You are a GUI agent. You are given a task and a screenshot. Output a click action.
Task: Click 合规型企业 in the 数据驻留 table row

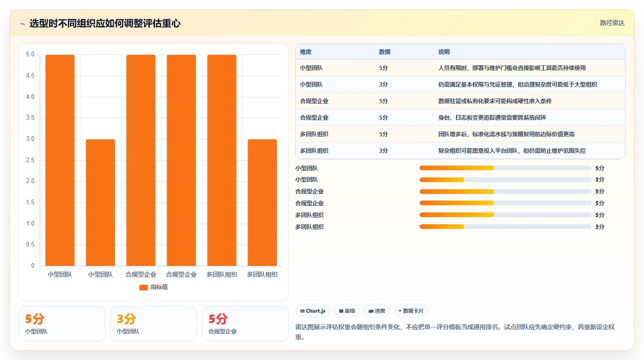click(314, 101)
